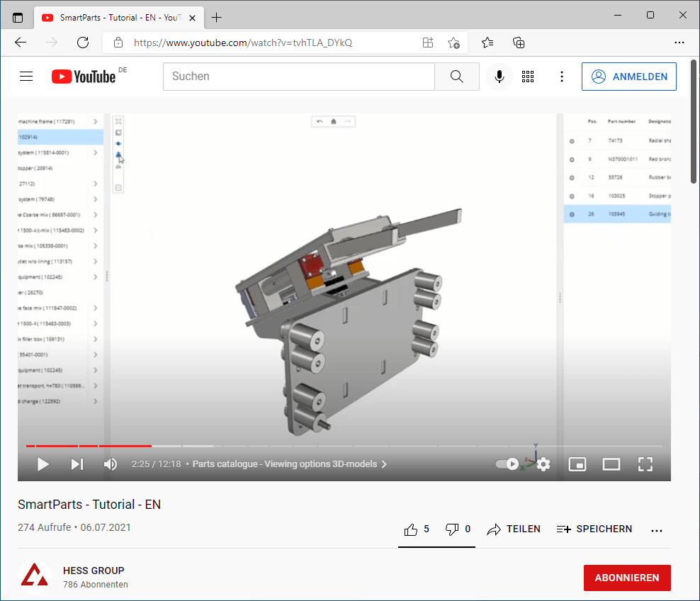Search by voice using microphone
The height and width of the screenshot is (601, 700).
[x=499, y=77]
